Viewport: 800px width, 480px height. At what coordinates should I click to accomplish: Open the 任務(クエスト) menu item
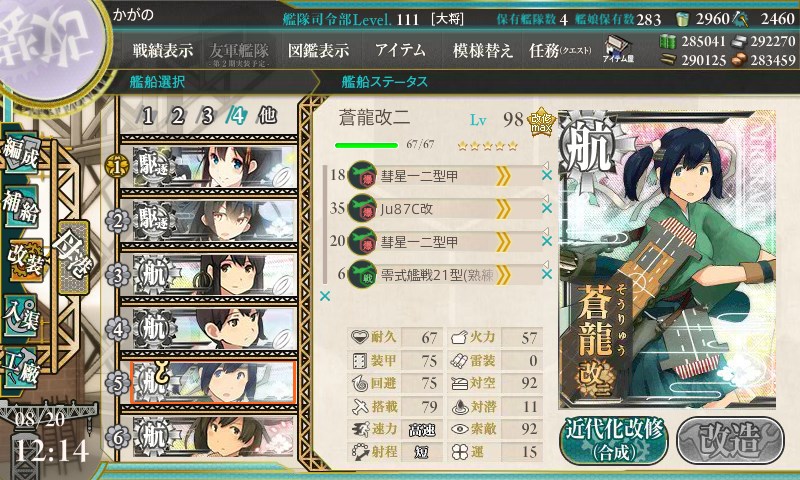(560, 50)
